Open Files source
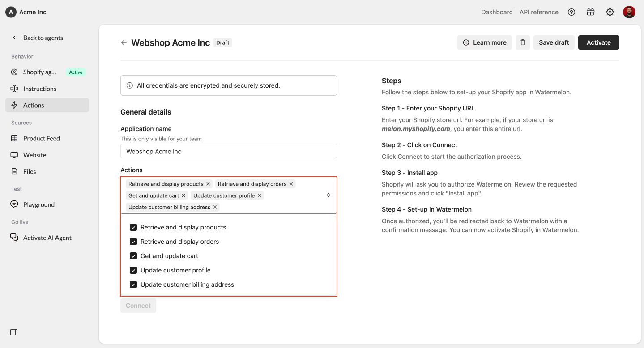 tap(47, 171)
